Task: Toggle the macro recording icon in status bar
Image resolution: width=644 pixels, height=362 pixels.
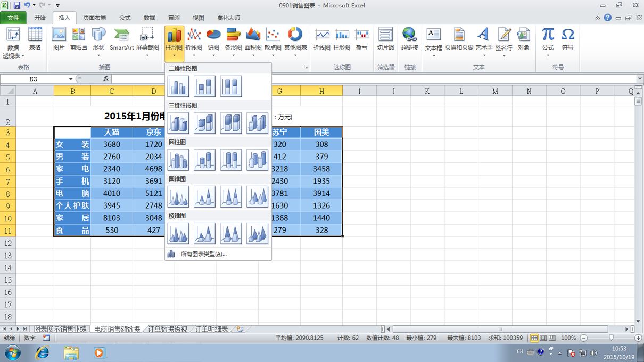Action: pyautogui.click(x=46, y=338)
